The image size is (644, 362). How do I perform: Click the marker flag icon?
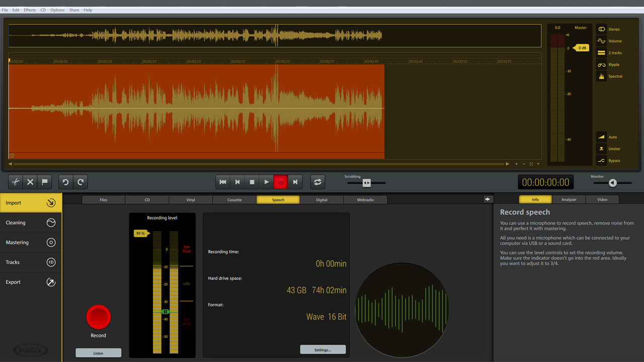point(44,182)
